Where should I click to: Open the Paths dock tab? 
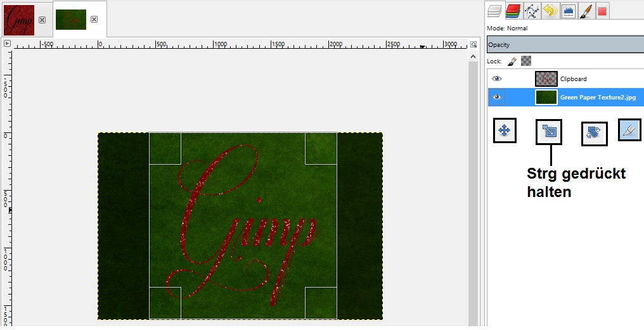click(x=532, y=11)
